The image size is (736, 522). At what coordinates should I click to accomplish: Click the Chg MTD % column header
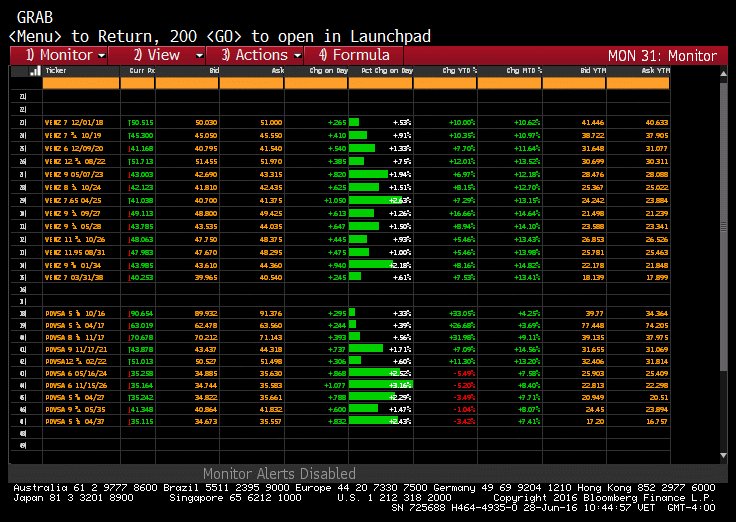pyautogui.click(x=524, y=70)
